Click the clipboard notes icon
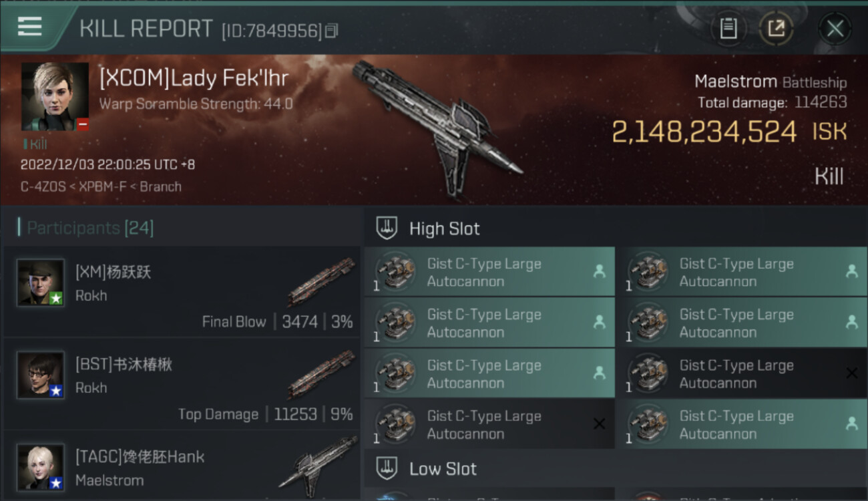The image size is (868, 501). click(728, 29)
